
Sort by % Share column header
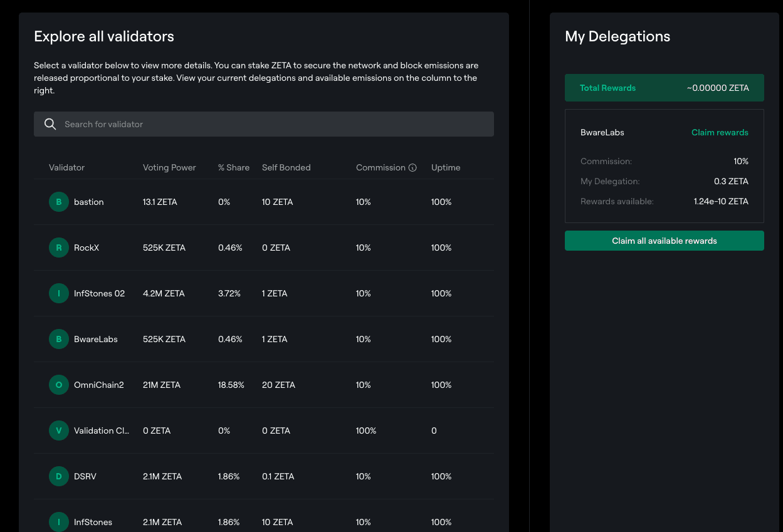click(x=233, y=167)
